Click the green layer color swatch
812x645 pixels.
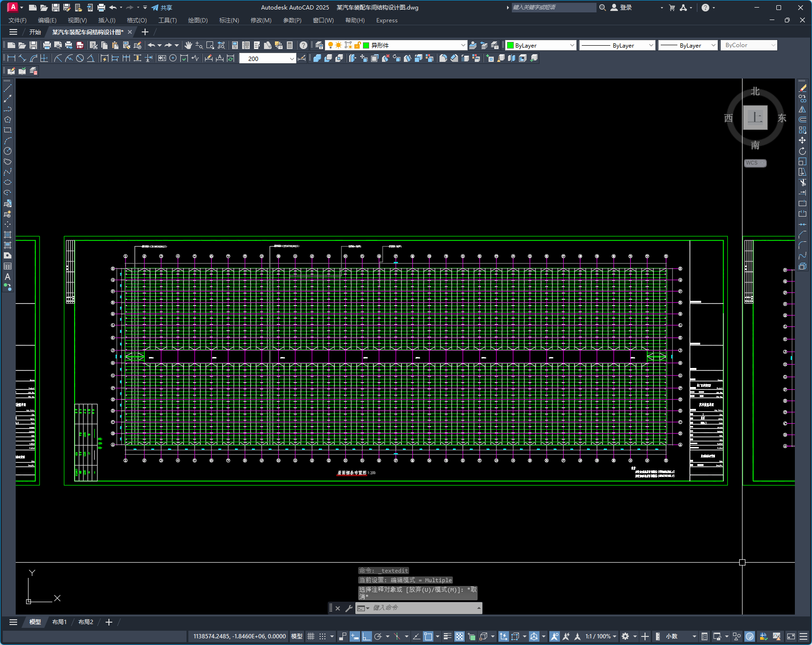pyautogui.click(x=366, y=45)
